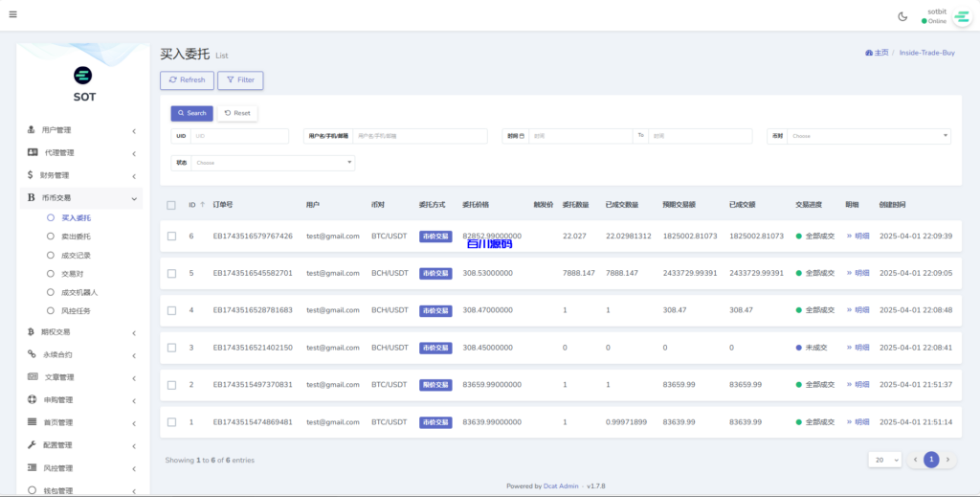Select 买入委托 radio menu item
Viewport: 980px width, 497px height.
pos(51,218)
